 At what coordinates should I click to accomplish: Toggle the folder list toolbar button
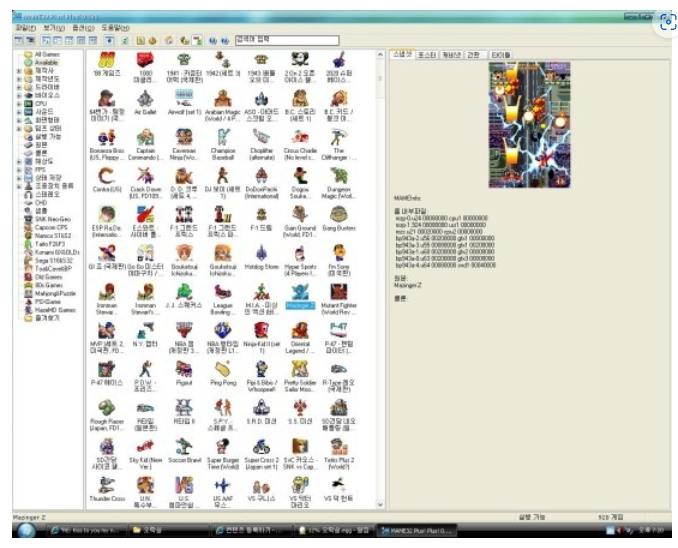tap(19, 40)
